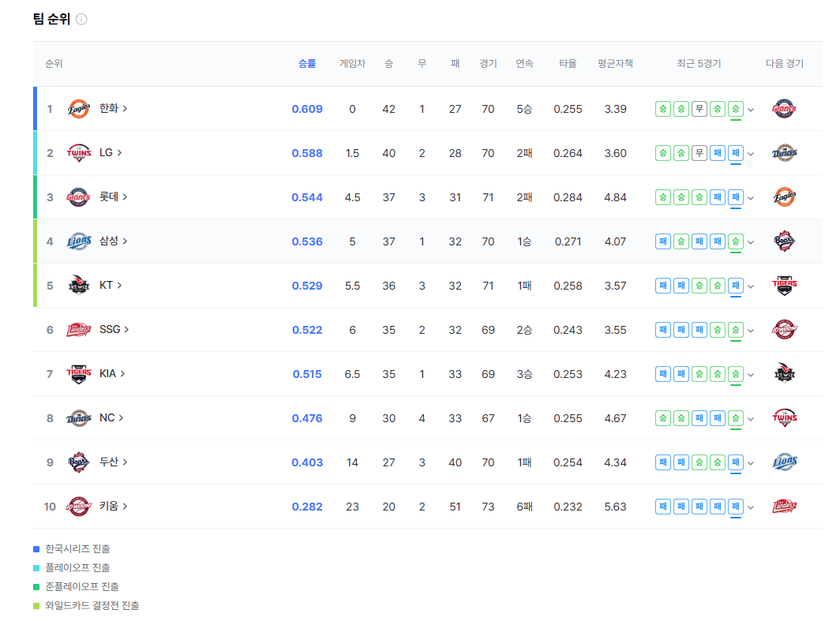Image resolution: width=840 pixels, height=621 pixels.
Task: Open 한화's next opponent Giants logo
Action: 783,108
